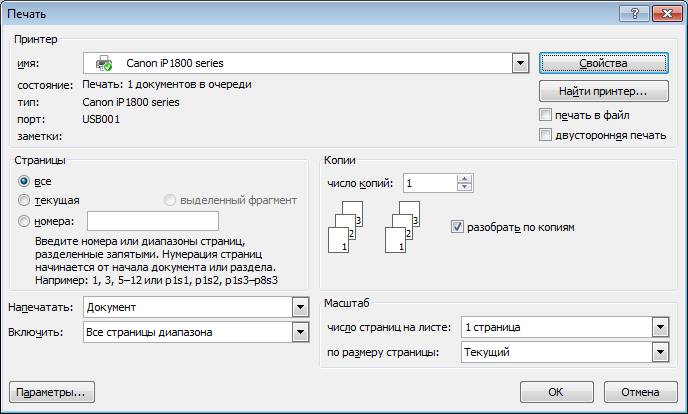Click the second stacked pages copy icon
The height and width of the screenshot is (414, 688).
[x=402, y=227]
